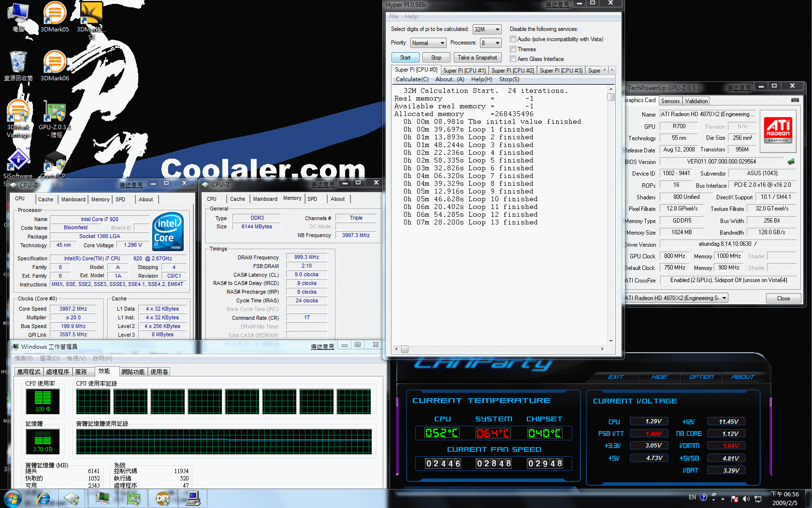Image resolution: width=812 pixels, height=508 pixels.
Task: Open the Computer icon on desktop
Action: click(18, 17)
